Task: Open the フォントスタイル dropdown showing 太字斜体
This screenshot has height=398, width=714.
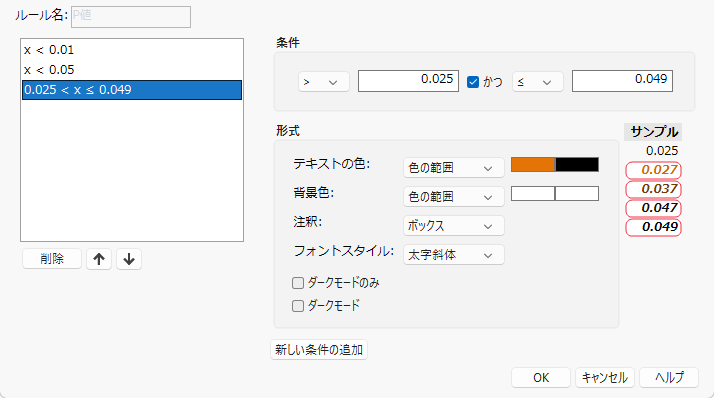Action: (x=454, y=255)
